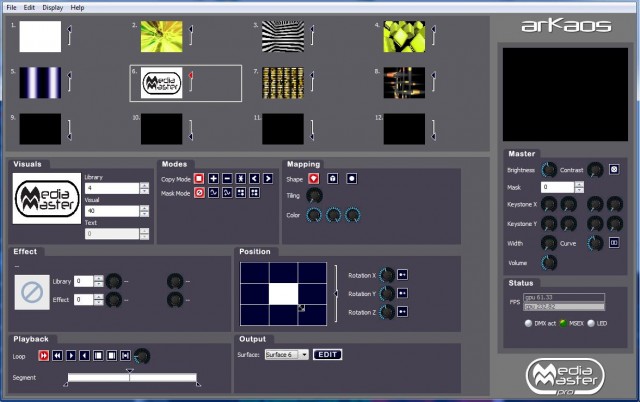Click the fast-forward Loop mode icon
Image resolution: width=640 pixels, height=402 pixels.
(x=44, y=355)
